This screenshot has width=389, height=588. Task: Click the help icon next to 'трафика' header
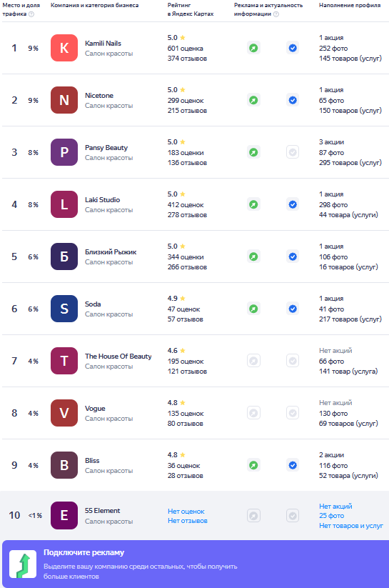(x=31, y=14)
